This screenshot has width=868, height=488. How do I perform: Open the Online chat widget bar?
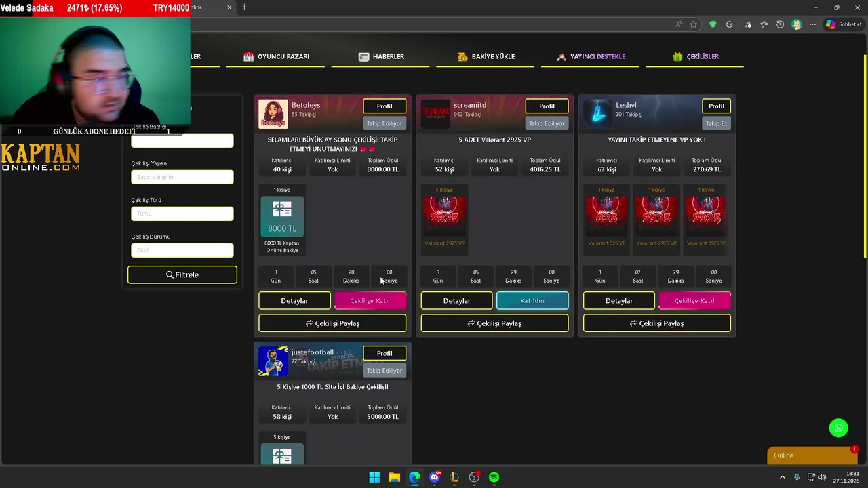(812, 455)
